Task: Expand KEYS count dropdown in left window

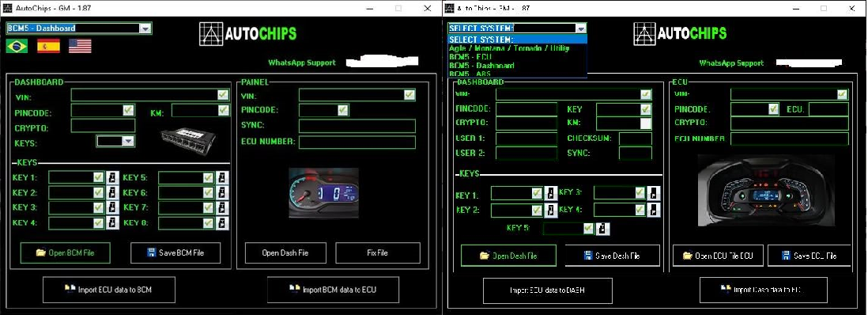Action: point(128,142)
